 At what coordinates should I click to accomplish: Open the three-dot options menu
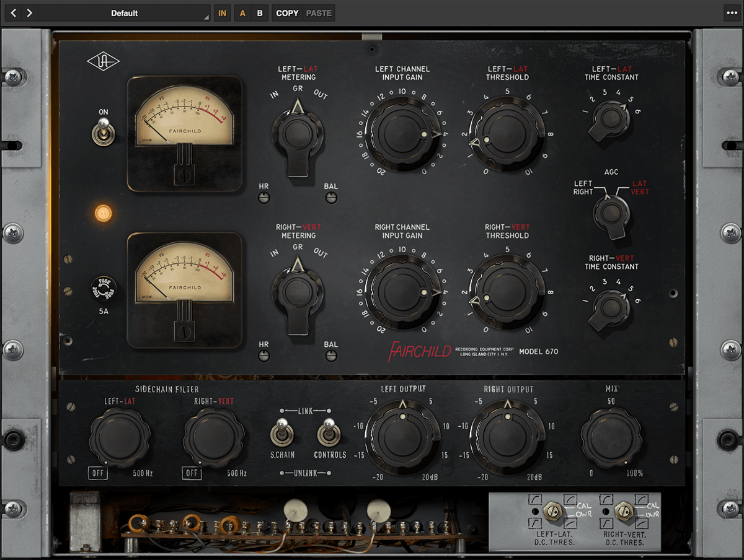pyautogui.click(x=732, y=13)
